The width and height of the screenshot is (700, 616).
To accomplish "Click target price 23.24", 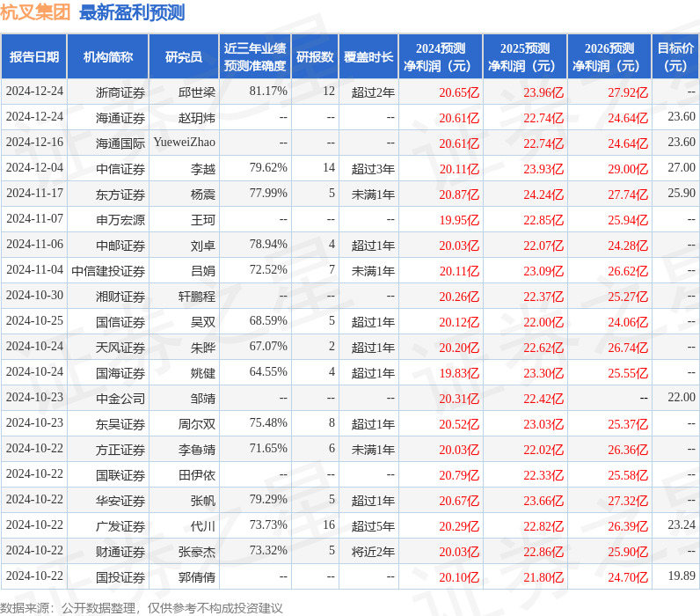I will pos(682,524).
